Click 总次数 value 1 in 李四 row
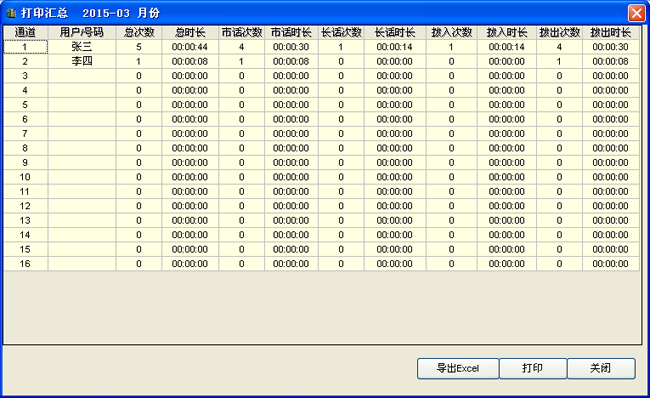The width and height of the screenshot is (650, 398). [x=139, y=61]
